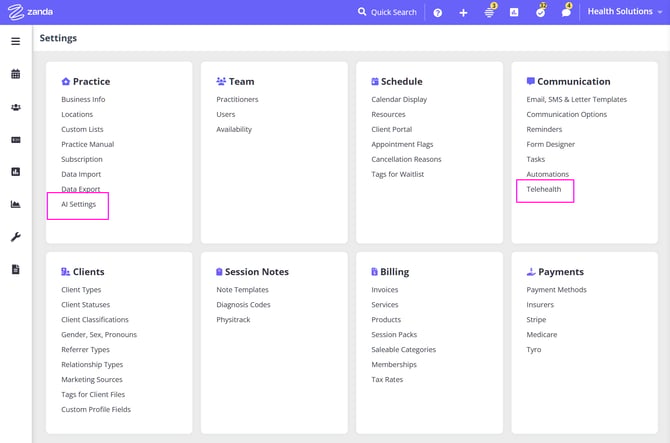Click the Quick Search field
Image resolution: width=670 pixels, height=443 pixels.
pyautogui.click(x=388, y=12)
